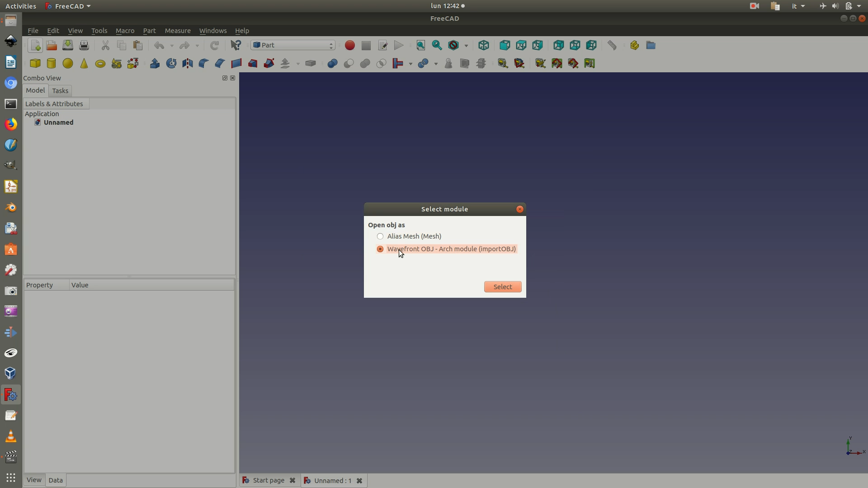Close the Select module dialog
The image size is (868, 488).
[x=520, y=209]
